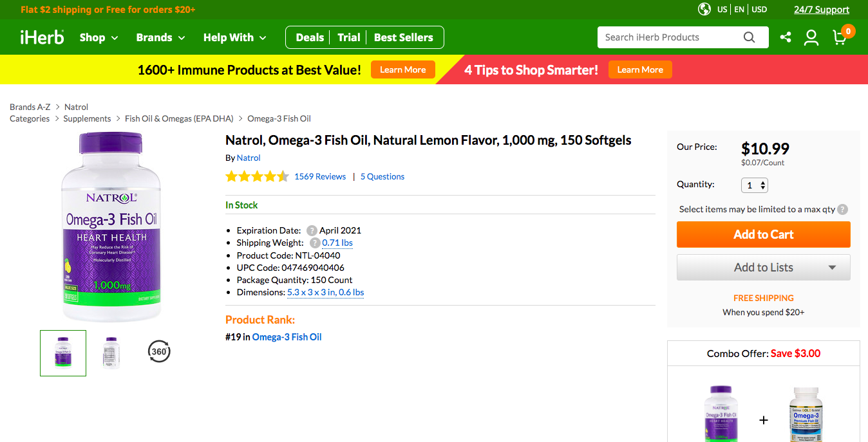Image resolution: width=868 pixels, height=442 pixels.
Task: Open the Quantity selector dropdown
Action: click(x=755, y=185)
